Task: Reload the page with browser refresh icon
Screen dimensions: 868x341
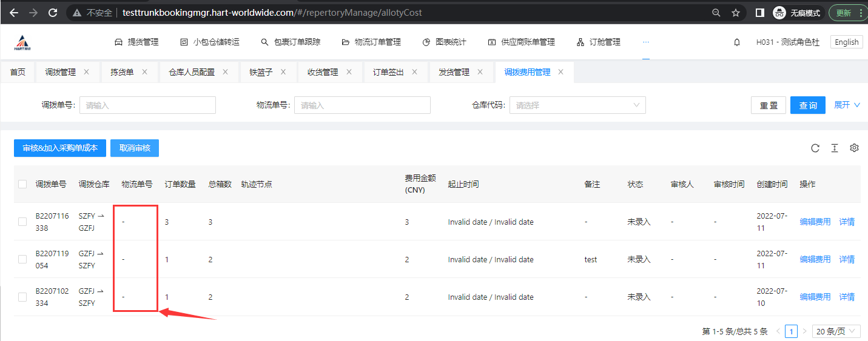Action: (x=53, y=12)
